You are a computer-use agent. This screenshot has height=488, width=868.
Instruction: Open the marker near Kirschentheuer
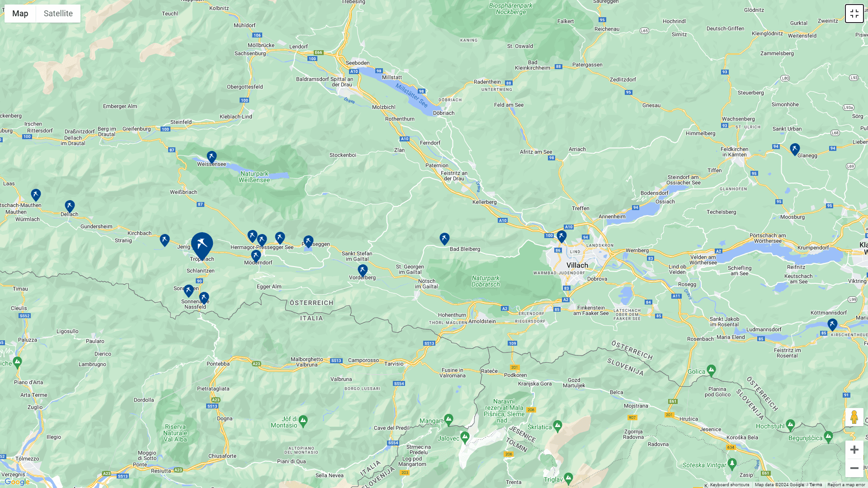(x=832, y=324)
